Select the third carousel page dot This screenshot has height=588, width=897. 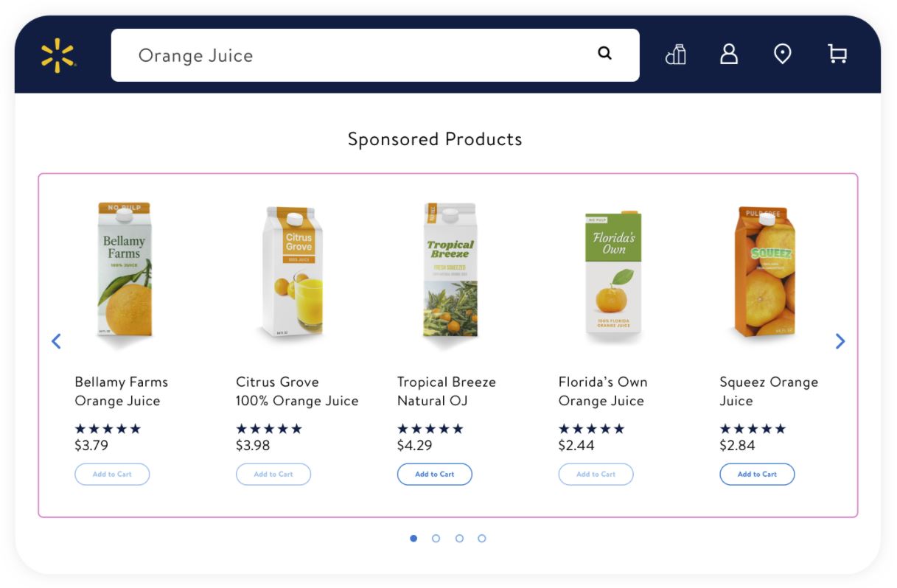459,539
